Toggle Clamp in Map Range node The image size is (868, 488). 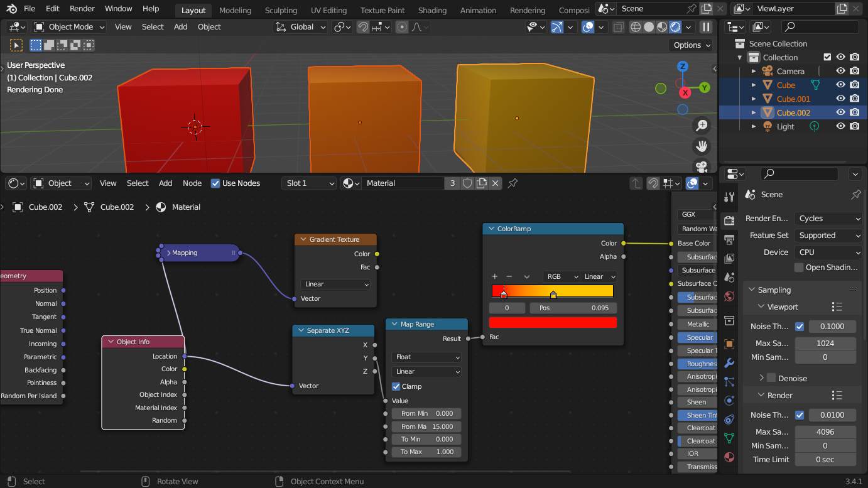click(x=396, y=386)
